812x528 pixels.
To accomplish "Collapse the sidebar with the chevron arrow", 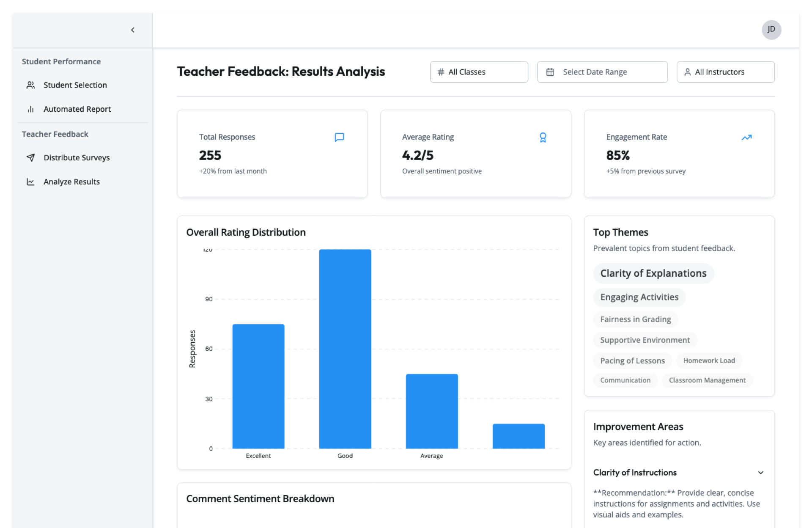I will tap(133, 30).
